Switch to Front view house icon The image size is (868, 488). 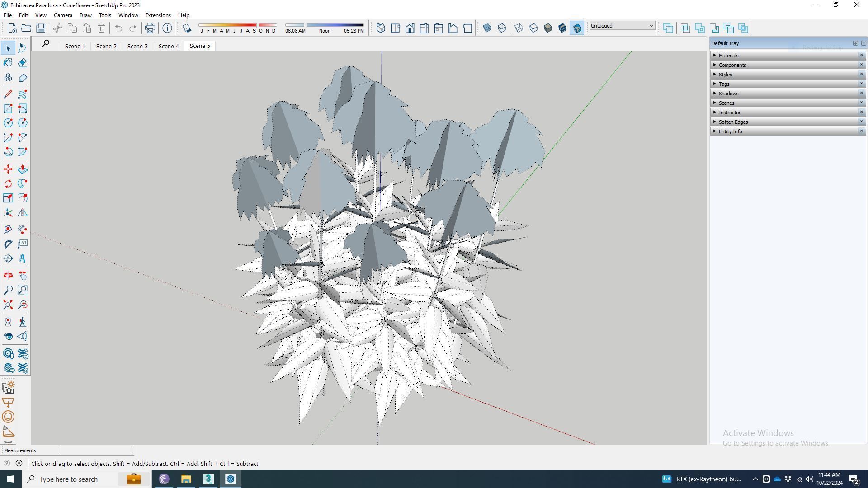[410, 28]
